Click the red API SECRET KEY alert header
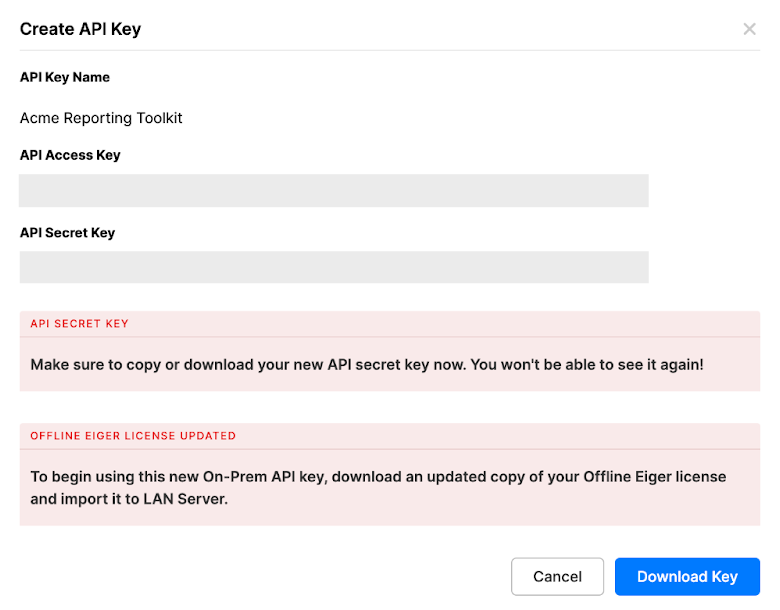 (80, 324)
